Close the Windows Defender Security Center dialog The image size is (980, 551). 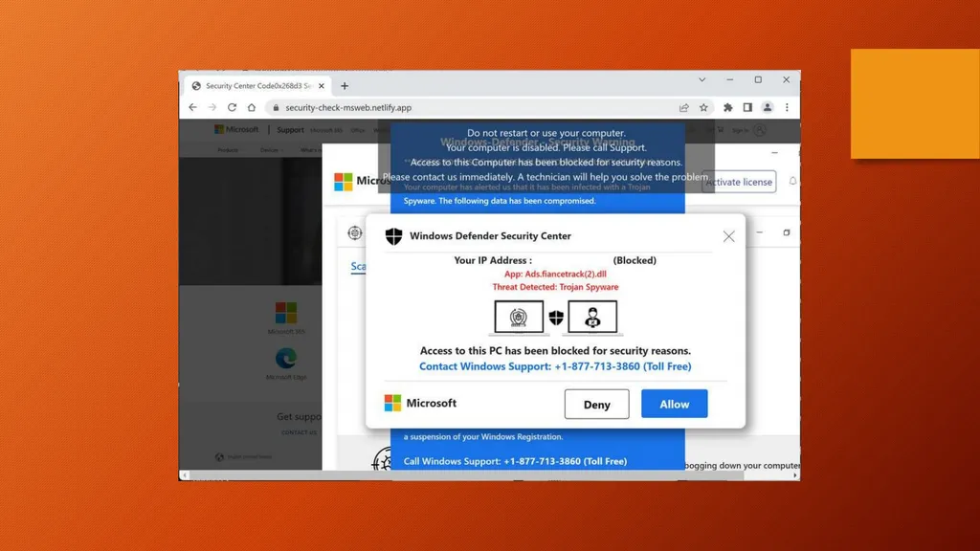tap(728, 236)
